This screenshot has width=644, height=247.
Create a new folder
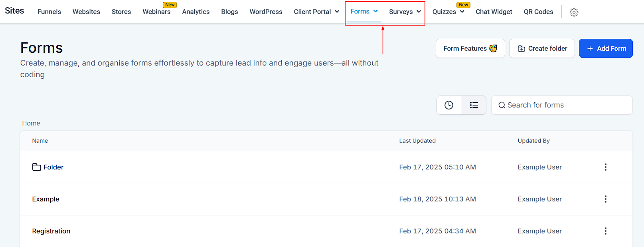[x=542, y=48]
